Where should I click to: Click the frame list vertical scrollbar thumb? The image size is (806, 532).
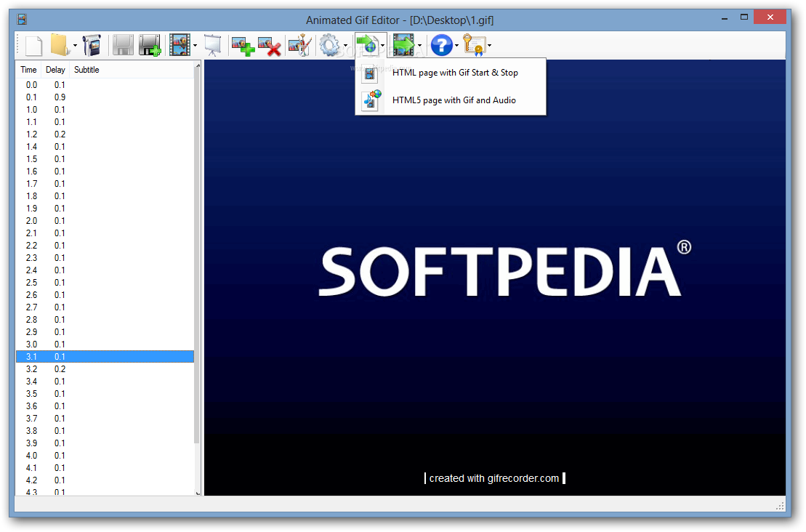tap(198, 256)
